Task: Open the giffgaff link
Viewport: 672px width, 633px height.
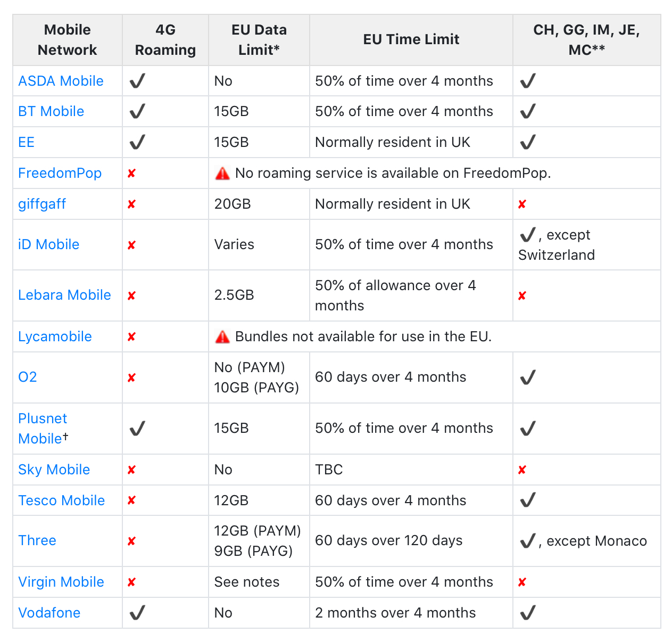Action: 42,204
